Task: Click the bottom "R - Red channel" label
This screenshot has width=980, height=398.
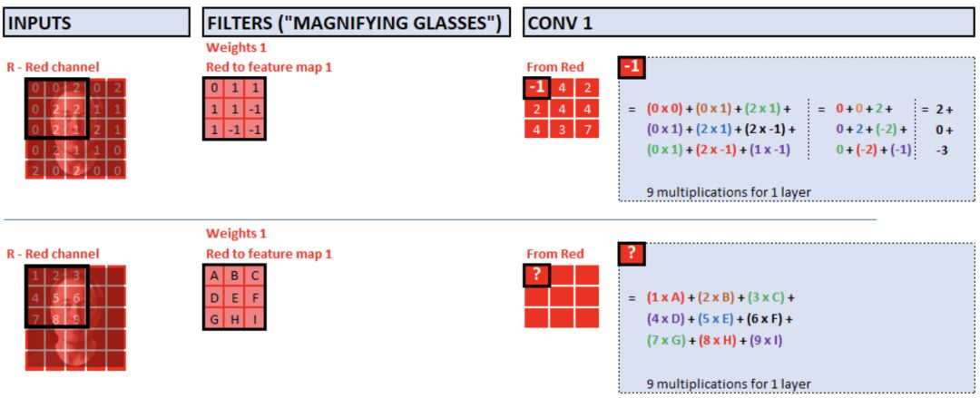Action: click(x=52, y=254)
